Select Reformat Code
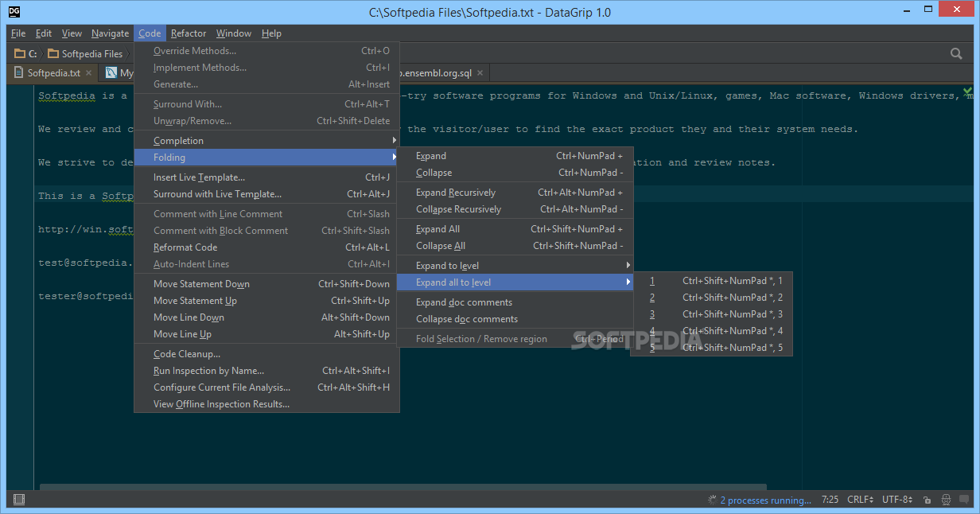The width and height of the screenshot is (980, 514). 266,247
